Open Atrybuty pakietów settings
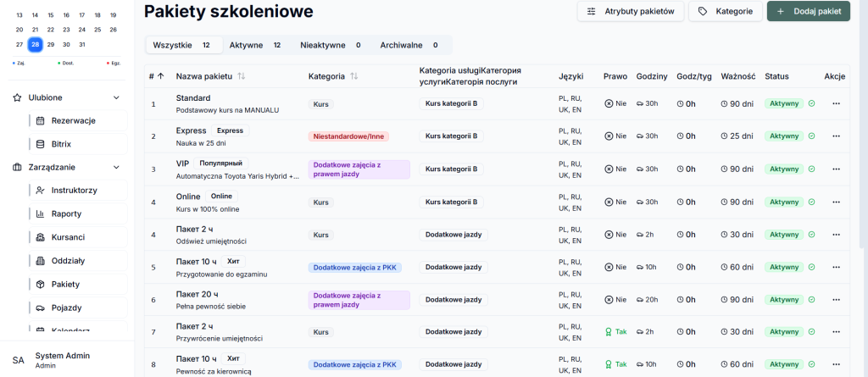 pyautogui.click(x=631, y=11)
